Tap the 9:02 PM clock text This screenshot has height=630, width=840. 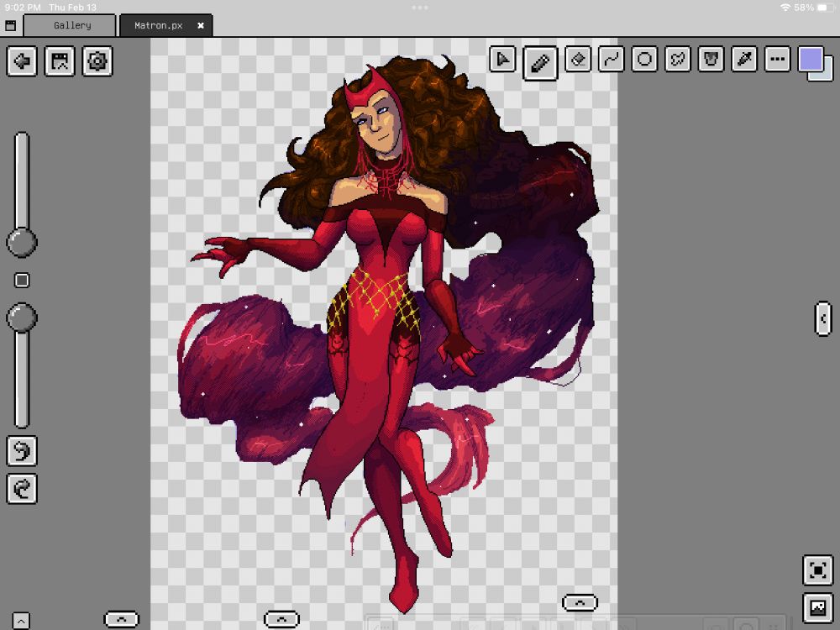click(x=23, y=8)
